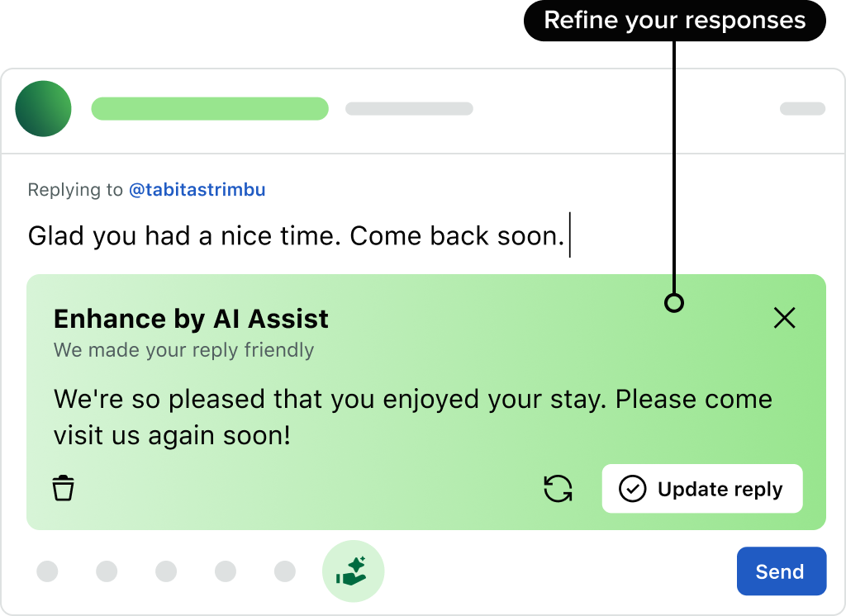Click the gray placeholder beside the username
The height and width of the screenshot is (616, 846).
click(x=409, y=109)
